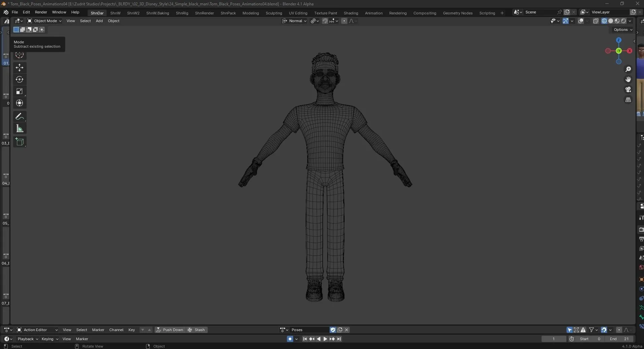
Task: Open the Normal transform orientation dropdown
Action: tap(295, 21)
